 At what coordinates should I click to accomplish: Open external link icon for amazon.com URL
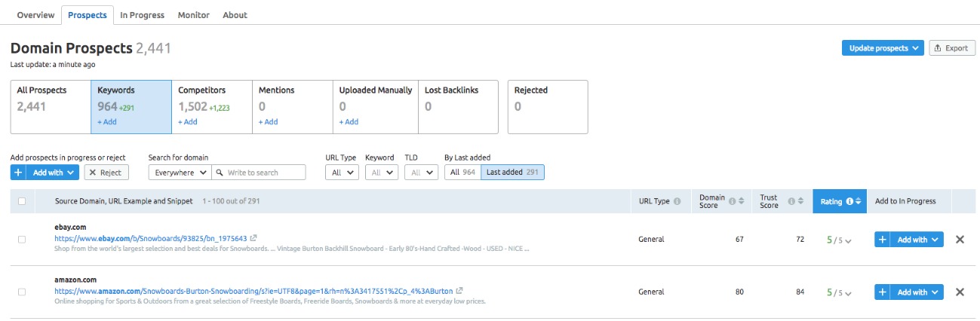(x=459, y=291)
